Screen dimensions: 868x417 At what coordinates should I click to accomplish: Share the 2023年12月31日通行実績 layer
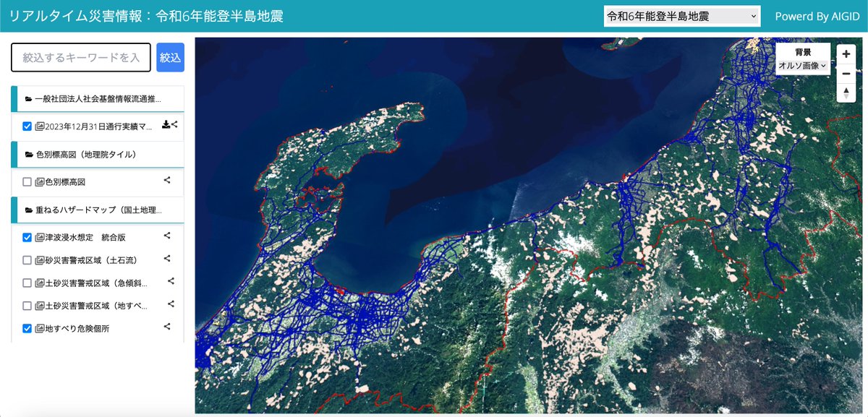click(x=174, y=125)
